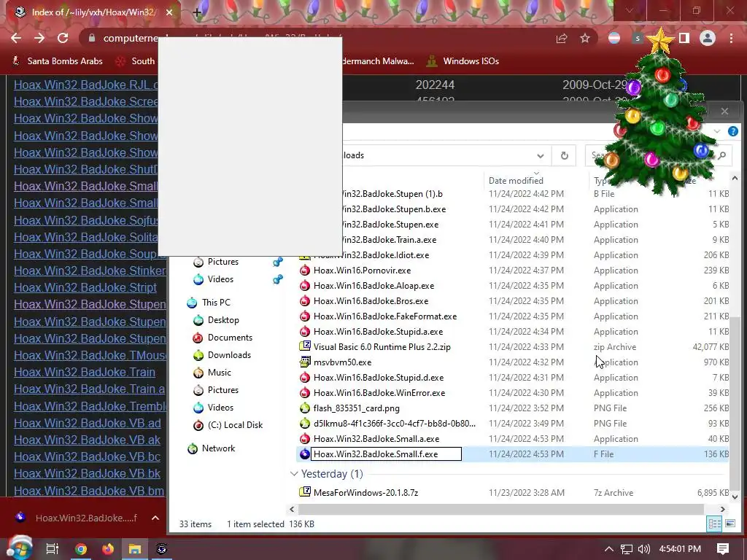747x560 pixels.
Task: Switch Explorer to large icons view
Action: [x=729, y=524]
